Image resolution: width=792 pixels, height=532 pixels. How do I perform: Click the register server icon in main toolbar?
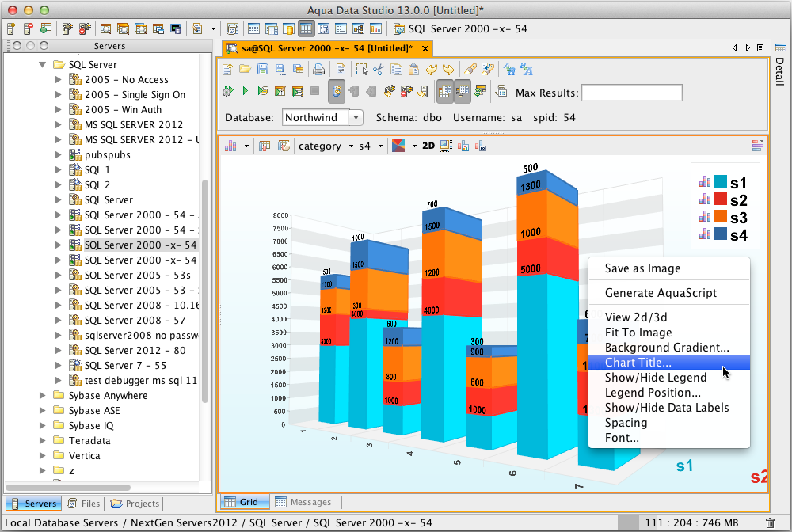click(12, 28)
